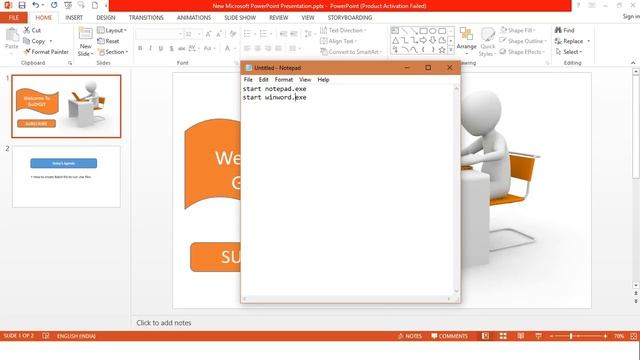The height and width of the screenshot is (360, 640).
Task: Toggle the Notes pane in the status bar
Action: [409, 336]
